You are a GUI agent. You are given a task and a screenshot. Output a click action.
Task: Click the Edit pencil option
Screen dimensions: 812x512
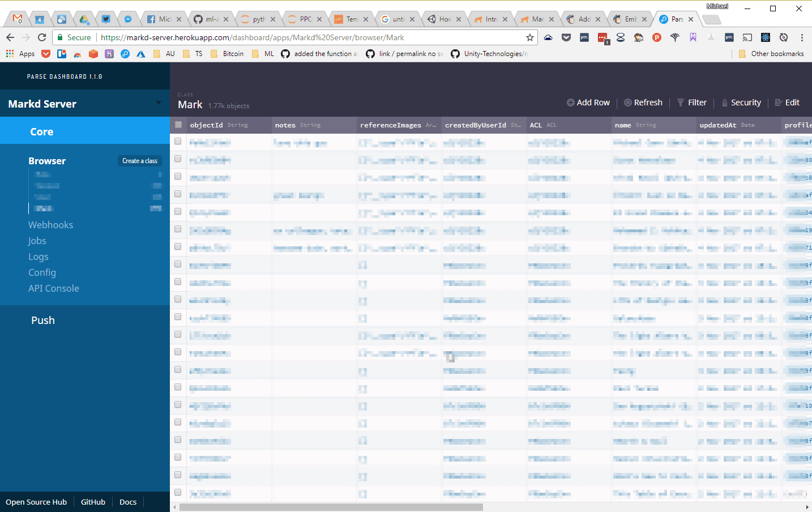(x=779, y=103)
